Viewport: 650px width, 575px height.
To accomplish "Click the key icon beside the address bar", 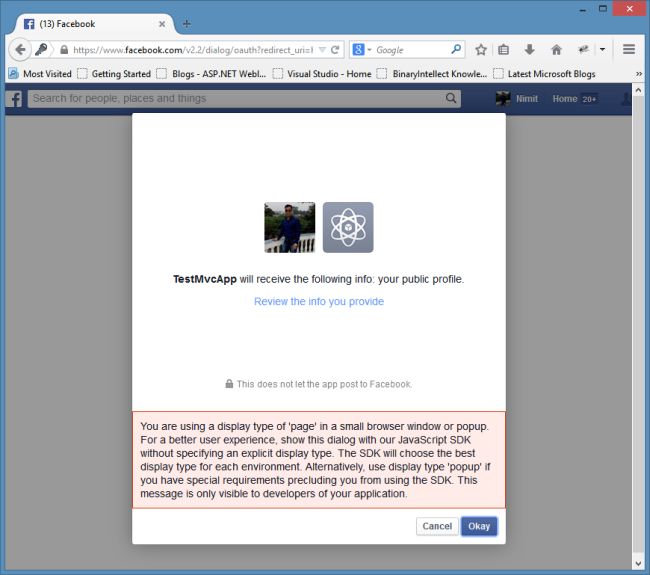I will (x=41, y=50).
